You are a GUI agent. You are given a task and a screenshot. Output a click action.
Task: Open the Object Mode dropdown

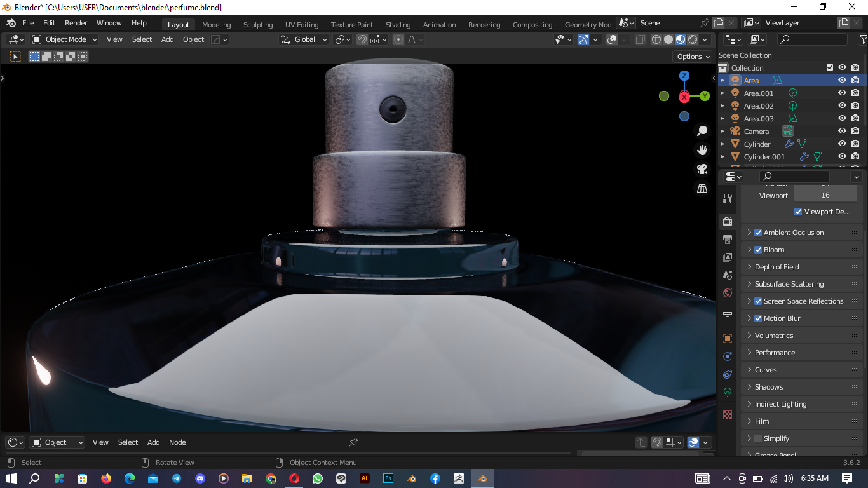coord(65,39)
